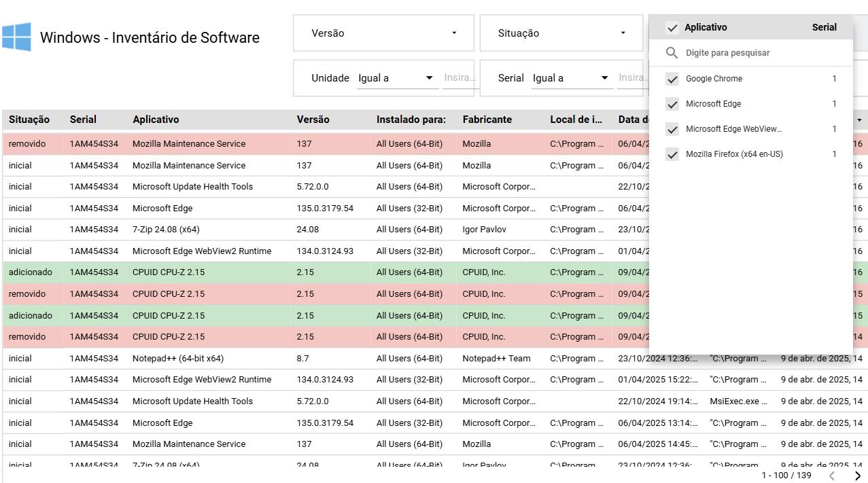Click the Windows logo icon
The width and height of the screenshot is (868, 483).
[16, 37]
